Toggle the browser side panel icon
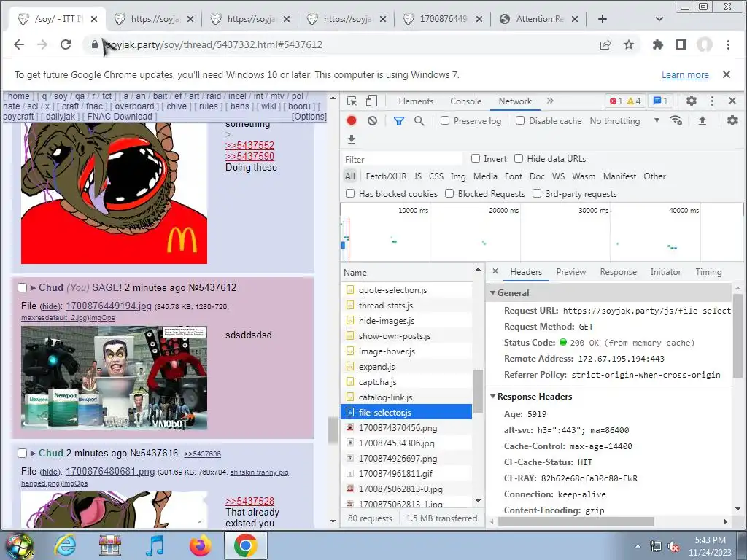The image size is (747, 560). click(681, 44)
